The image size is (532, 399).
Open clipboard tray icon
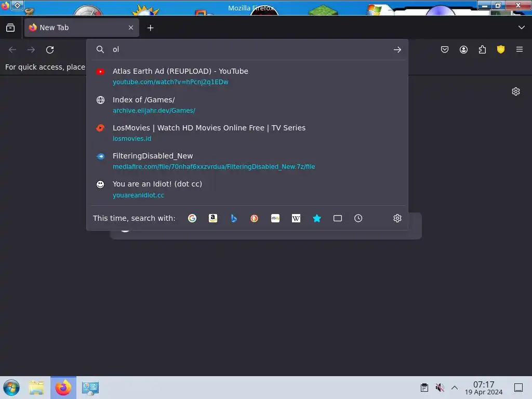(x=424, y=388)
